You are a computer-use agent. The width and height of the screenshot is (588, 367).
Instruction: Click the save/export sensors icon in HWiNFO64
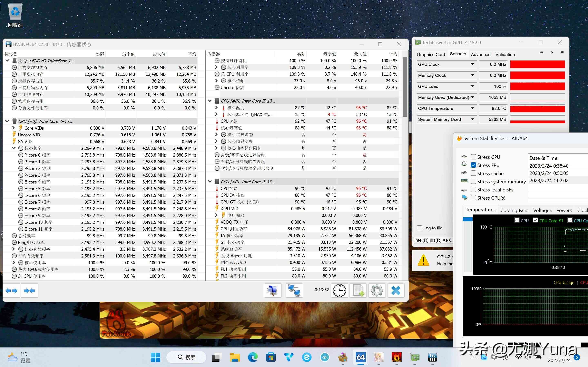click(359, 290)
